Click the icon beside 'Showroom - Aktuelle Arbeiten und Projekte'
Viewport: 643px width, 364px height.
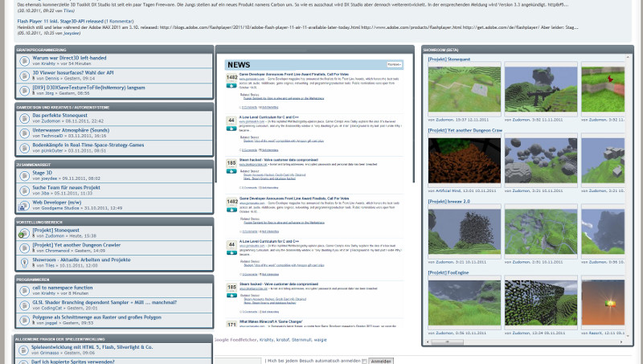tap(23, 263)
